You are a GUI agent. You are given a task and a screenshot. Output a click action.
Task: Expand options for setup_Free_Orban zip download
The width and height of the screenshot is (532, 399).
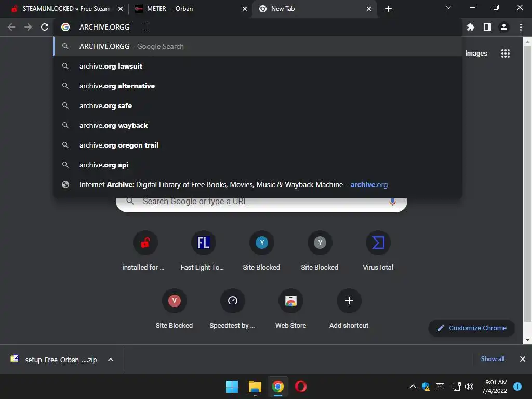coord(111,360)
